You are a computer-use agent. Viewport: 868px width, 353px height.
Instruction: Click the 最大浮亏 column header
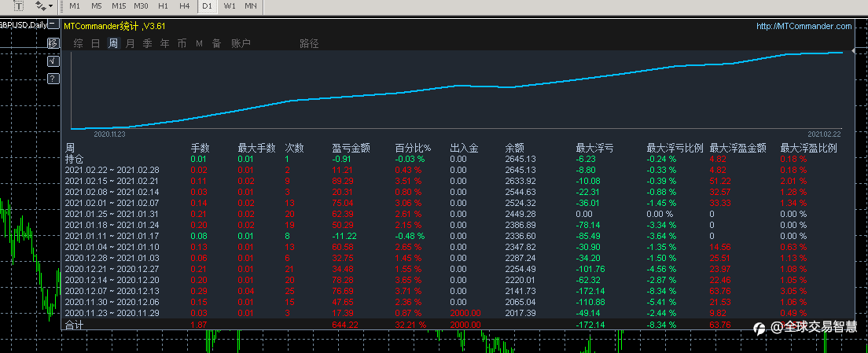594,149
